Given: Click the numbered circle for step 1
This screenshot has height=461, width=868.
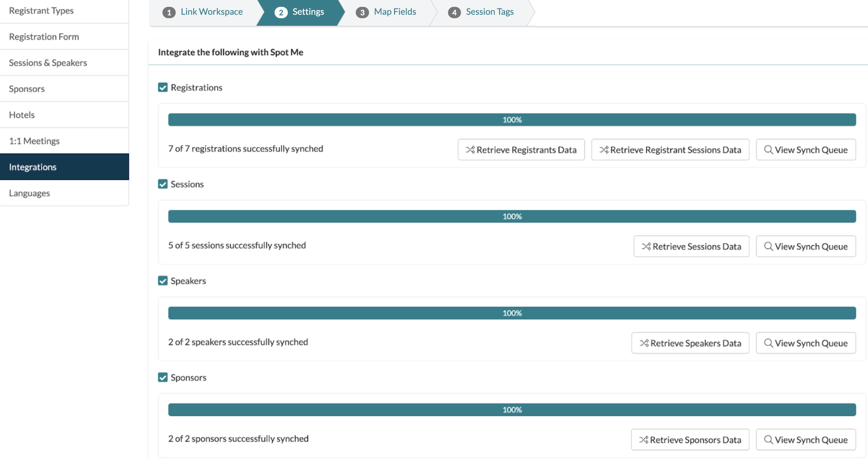Looking at the screenshot, I should [169, 12].
